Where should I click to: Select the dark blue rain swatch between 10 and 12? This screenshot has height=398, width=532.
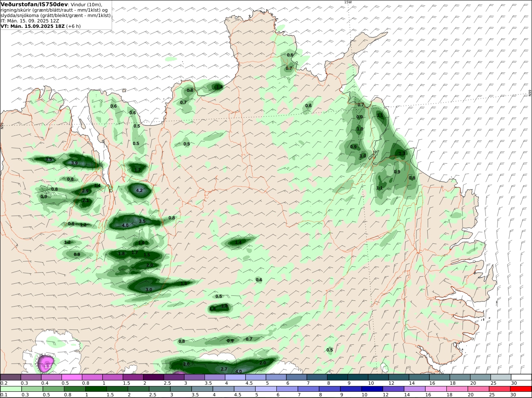pyautogui.click(x=372, y=389)
